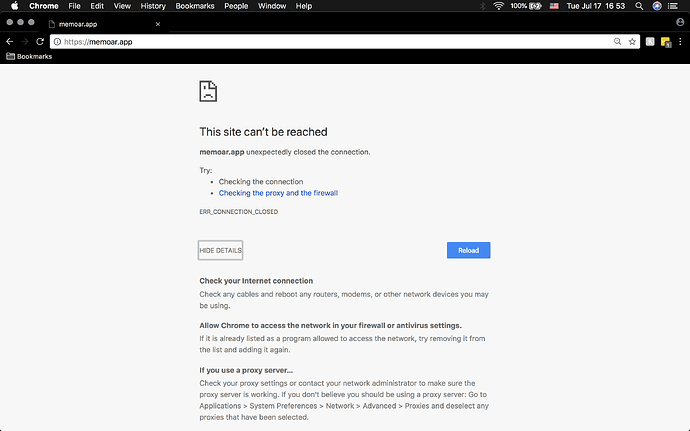Click 'This site can't be reached' heading

(x=263, y=132)
